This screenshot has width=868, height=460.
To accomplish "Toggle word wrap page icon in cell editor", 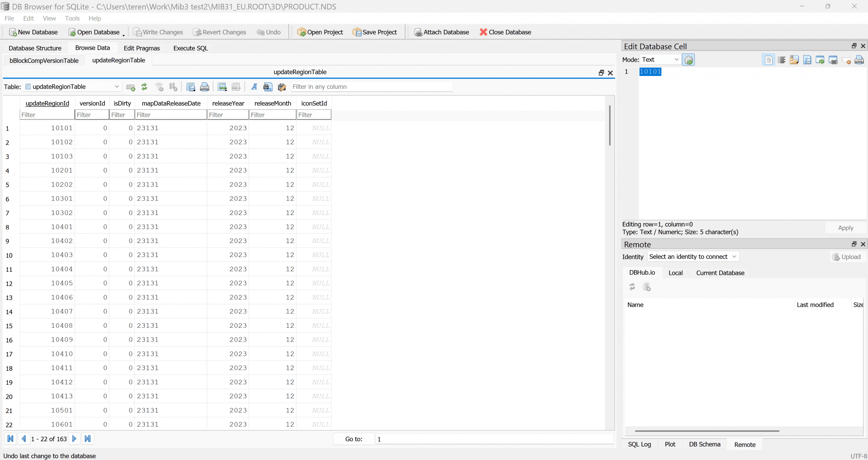I will 768,60.
